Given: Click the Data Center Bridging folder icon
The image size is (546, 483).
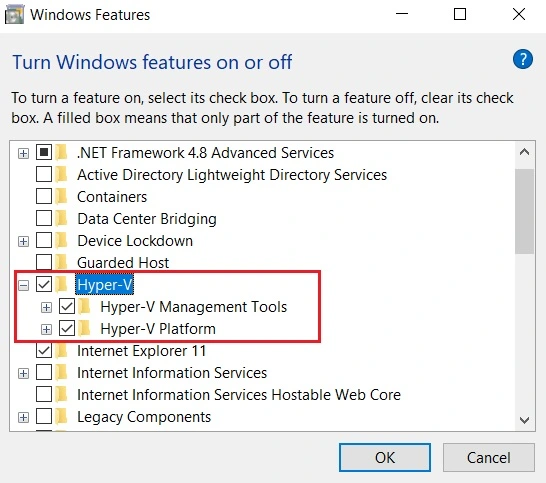Looking at the screenshot, I should coord(62,218).
